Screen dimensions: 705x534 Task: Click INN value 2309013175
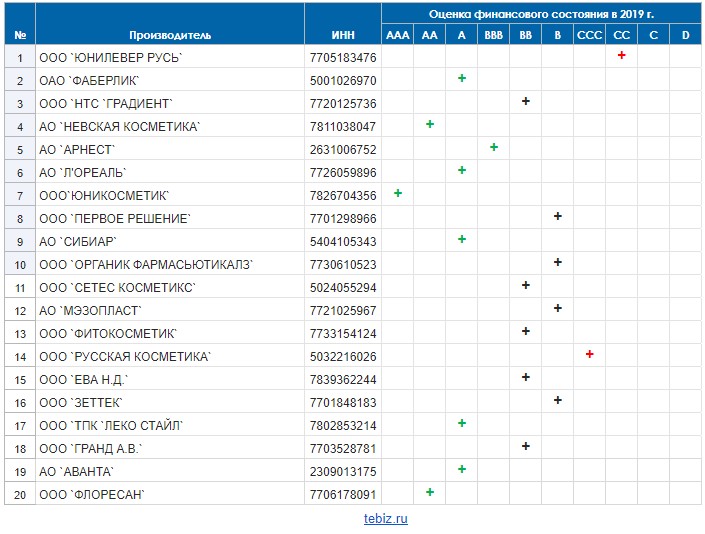coord(343,472)
